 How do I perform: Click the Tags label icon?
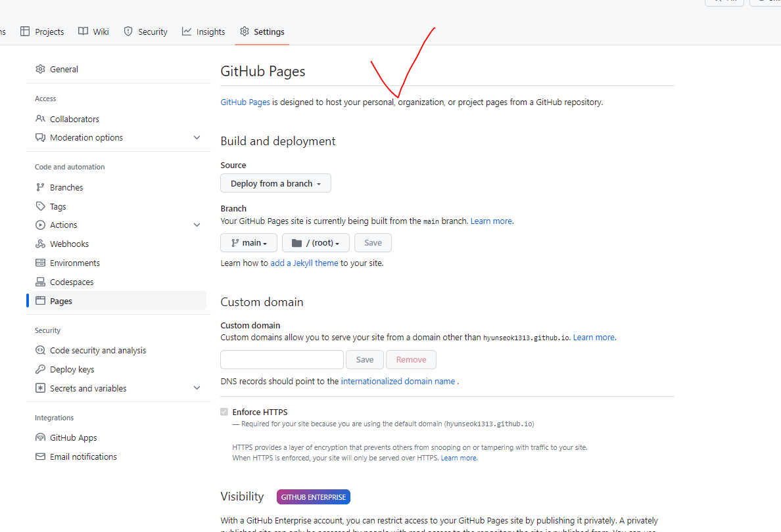(x=40, y=206)
